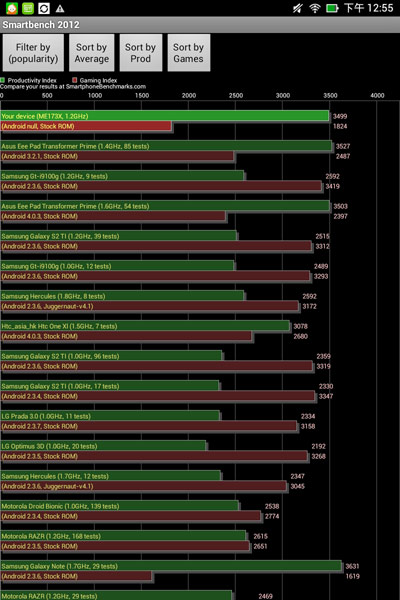Tap Asus Eee Pad Transformer Prime 1.4GHz bar
The image size is (400, 600).
166,146
